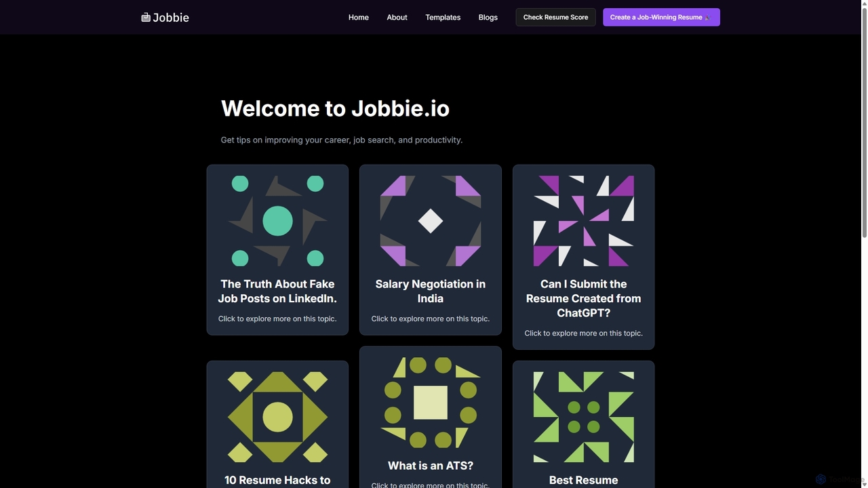This screenshot has height=488, width=868.
Task: Click the 'Welcome to Jobbie.io' heading
Action: point(335,108)
